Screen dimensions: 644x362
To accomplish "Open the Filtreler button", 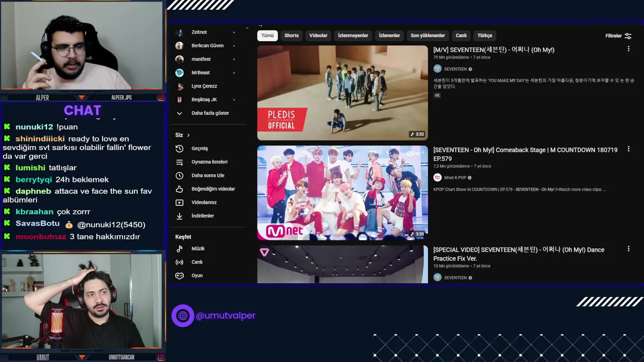I will [x=618, y=36].
